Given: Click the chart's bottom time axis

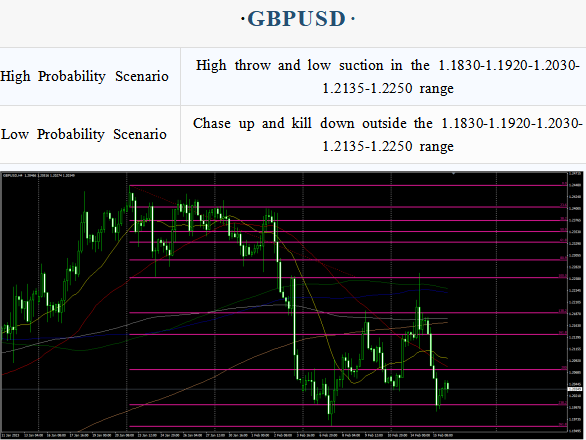Looking at the screenshot, I should pyautogui.click(x=284, y=436).
